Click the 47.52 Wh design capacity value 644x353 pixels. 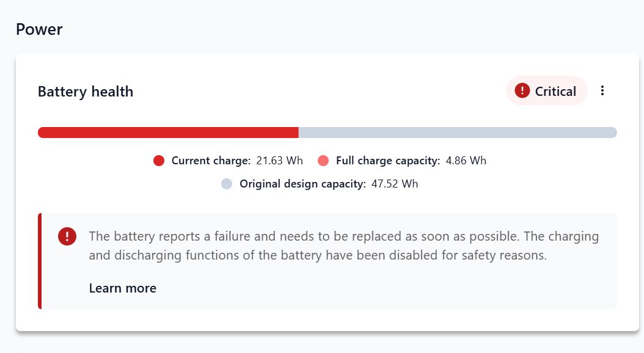coord(395,184)
